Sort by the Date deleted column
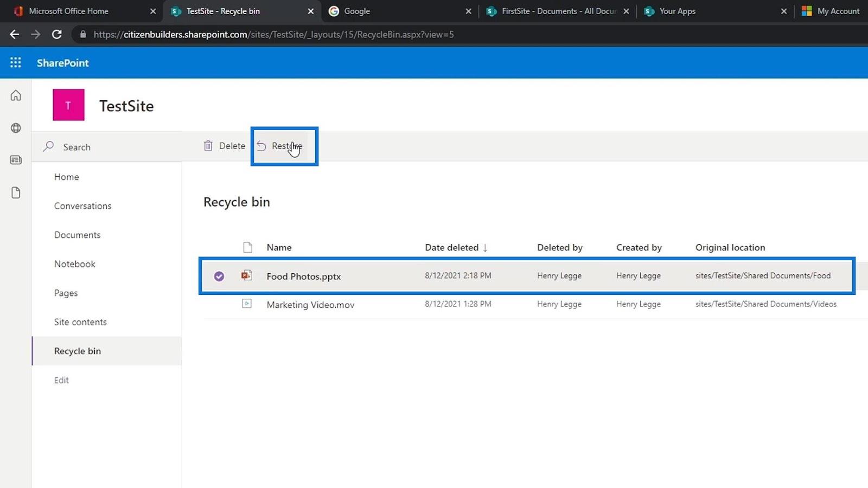This screenshot has width=868, height=488. (x=456, y=247)
